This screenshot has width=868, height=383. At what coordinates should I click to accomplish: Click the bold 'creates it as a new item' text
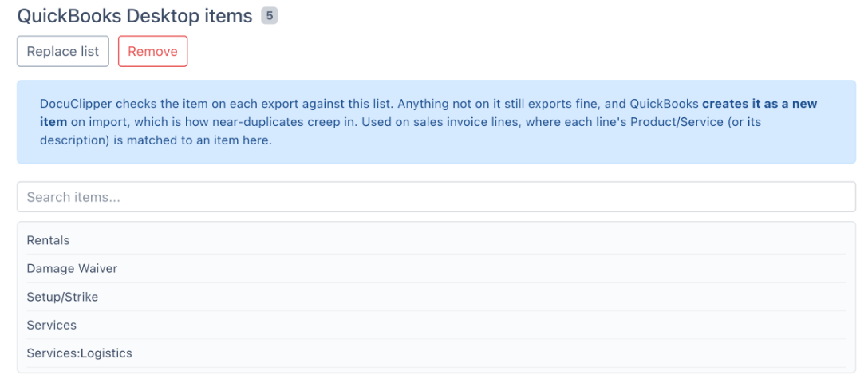[759, 104]
